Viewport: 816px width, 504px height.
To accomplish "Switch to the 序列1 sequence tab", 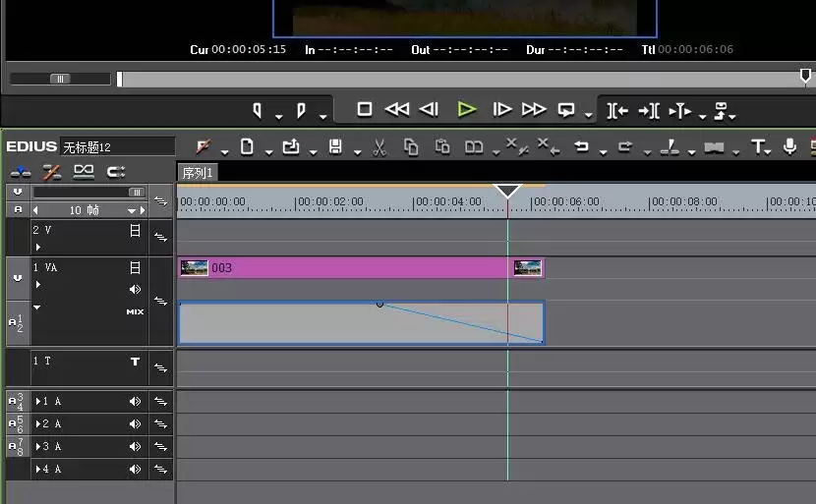I will 198,173.
